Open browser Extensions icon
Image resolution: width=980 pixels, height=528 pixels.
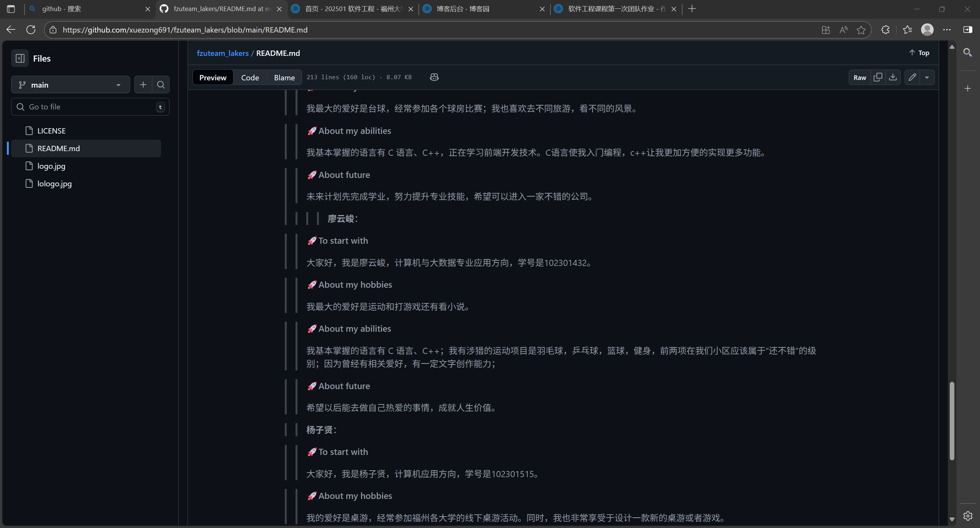(x=885, y=29)
